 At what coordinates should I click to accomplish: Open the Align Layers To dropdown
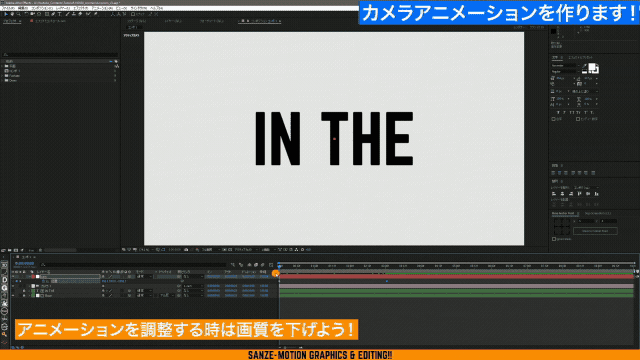coord(587,187)
